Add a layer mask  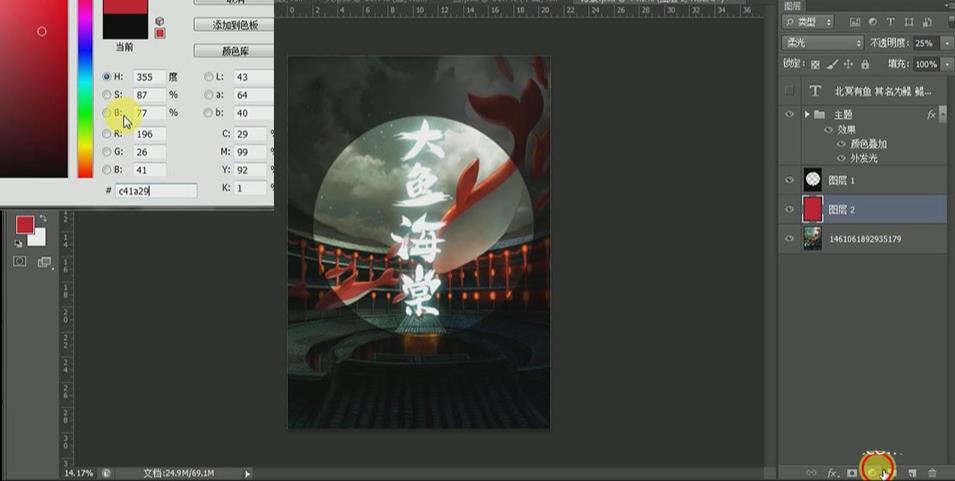click(x=851, y=472)
